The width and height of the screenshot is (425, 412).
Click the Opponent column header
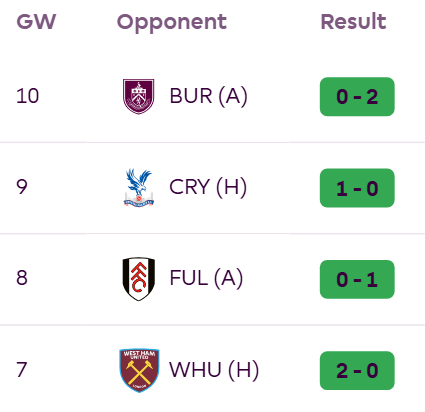point(172,23)
